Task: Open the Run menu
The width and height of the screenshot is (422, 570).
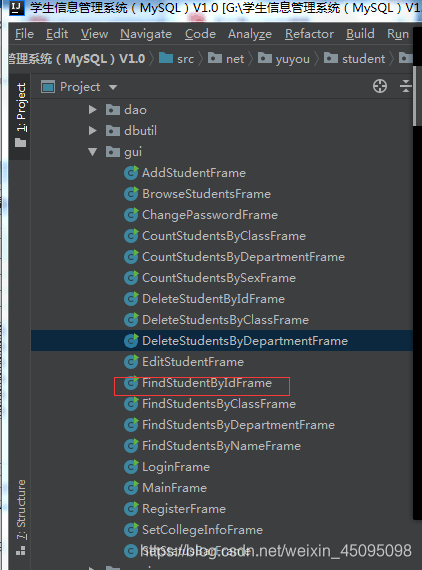Action: point(398,34)
